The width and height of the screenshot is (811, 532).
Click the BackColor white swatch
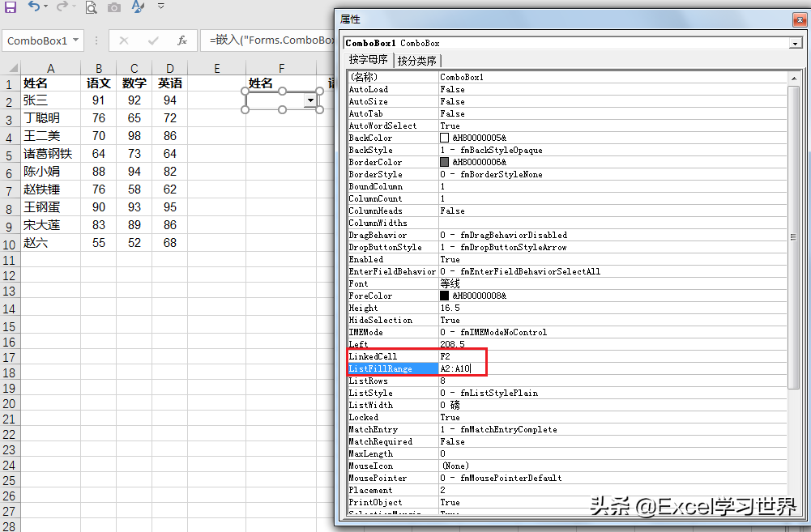point(444,138)
